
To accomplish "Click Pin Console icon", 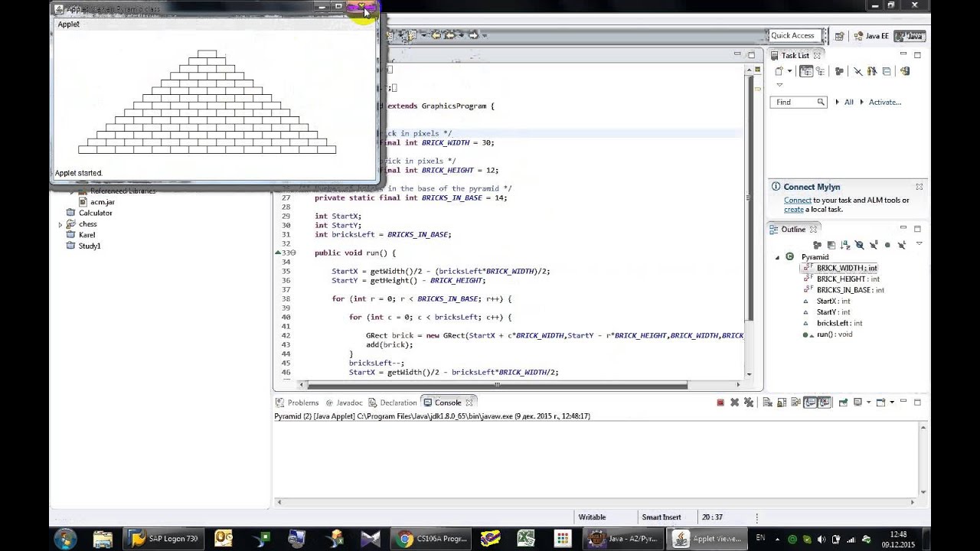I will 843,403.
